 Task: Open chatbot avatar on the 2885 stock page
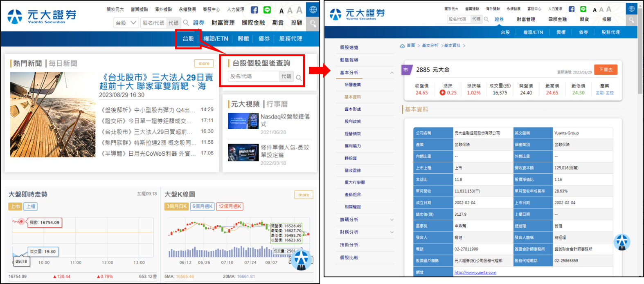[622, 242]
